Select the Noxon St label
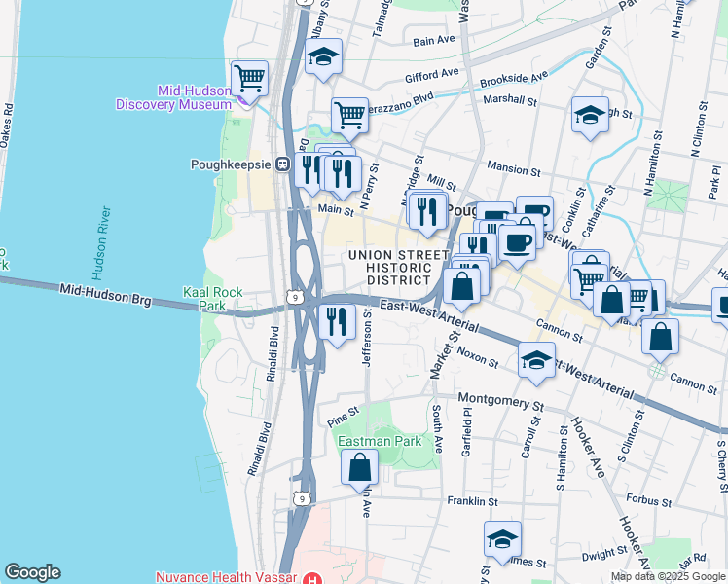The image size is (728, 584). (x=478, y=357)
